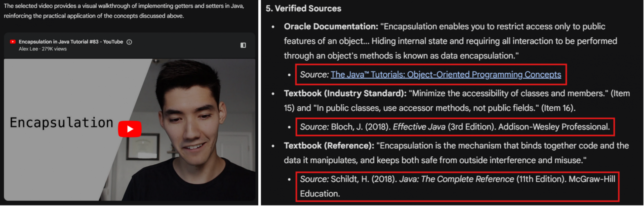Click the red YouTube logo icon
Screen dimensions: 644x206
(x=13, y=42)
